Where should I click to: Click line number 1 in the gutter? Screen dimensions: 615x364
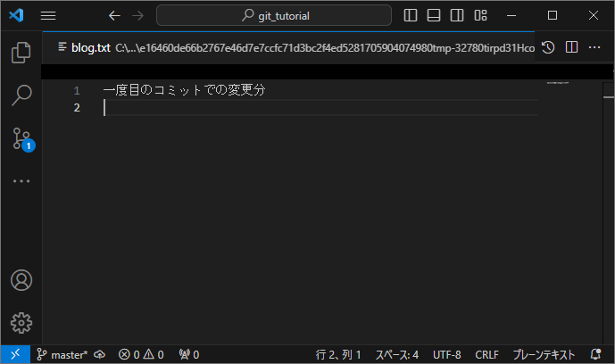point(77,90)
